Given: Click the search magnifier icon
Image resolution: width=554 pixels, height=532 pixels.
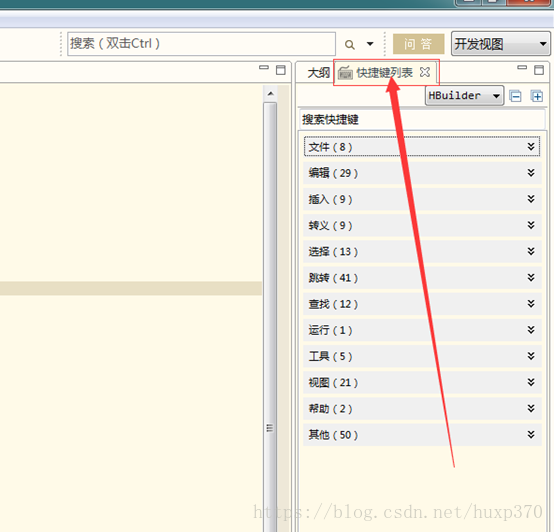Looking at the screenshot, I should 349,45.
